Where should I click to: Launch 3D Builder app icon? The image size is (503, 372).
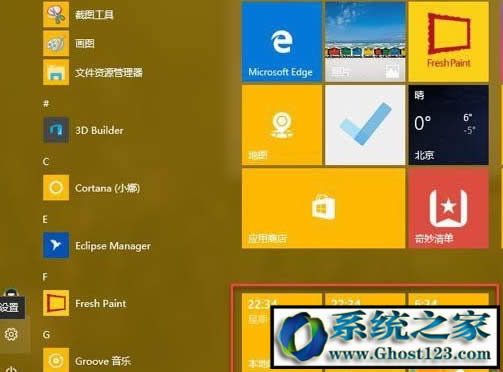[56, 130]
